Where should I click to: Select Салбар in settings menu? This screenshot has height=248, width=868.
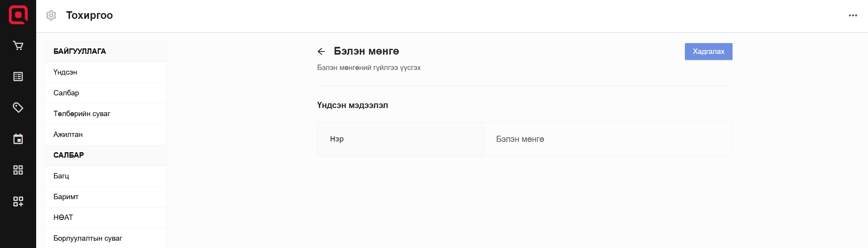pyautogui.click(x=66, y=93)
